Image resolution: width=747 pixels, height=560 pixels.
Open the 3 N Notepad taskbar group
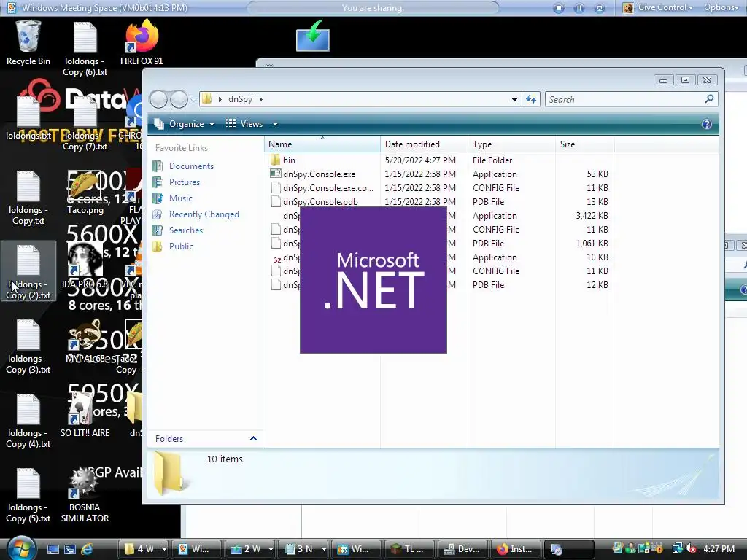(303, 549)
